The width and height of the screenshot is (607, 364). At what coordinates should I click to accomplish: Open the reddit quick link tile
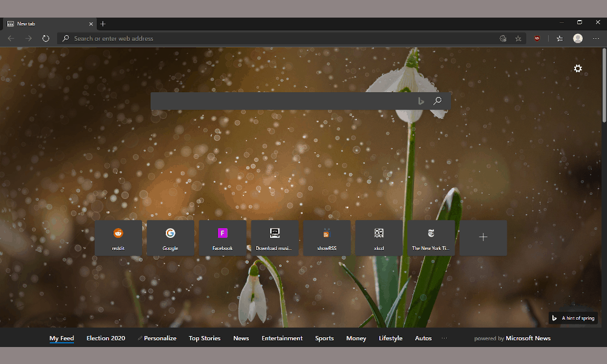[118, 238]
